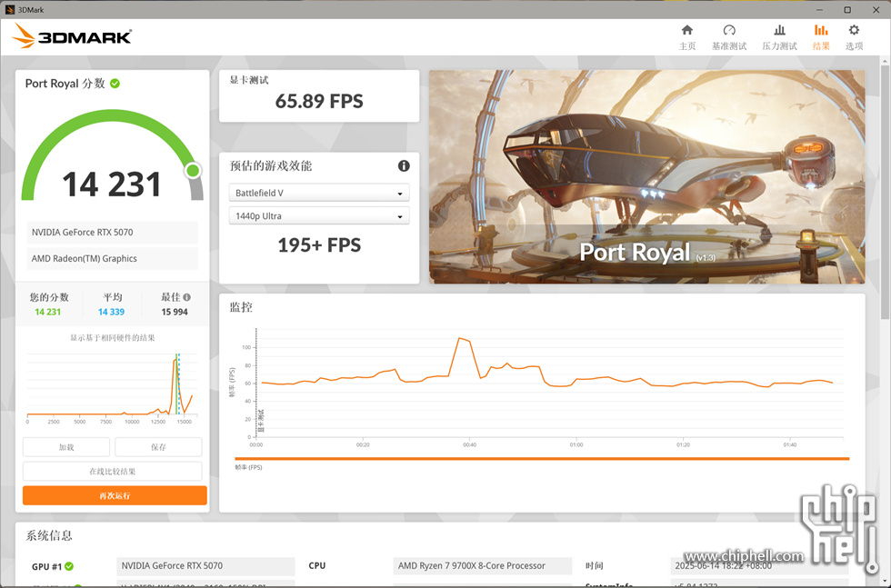
Task: Open the Battlefield V game dropdown
Action: (x=319, y=194)
